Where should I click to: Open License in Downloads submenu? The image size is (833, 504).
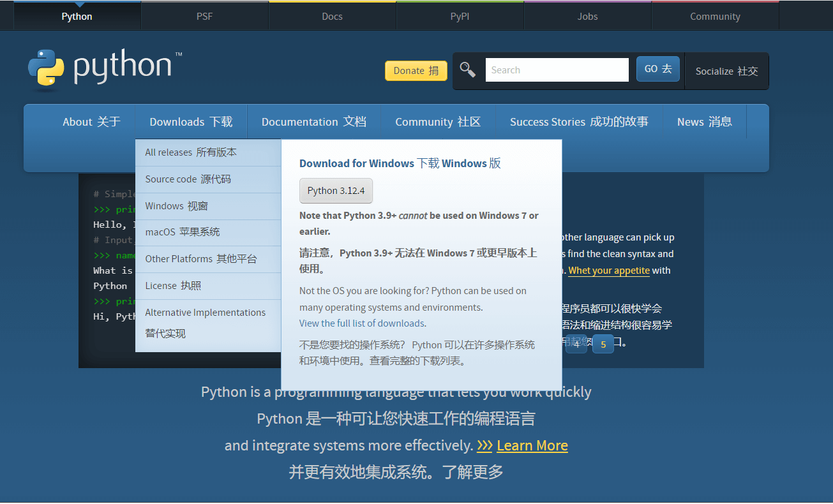tap(208, 286)
